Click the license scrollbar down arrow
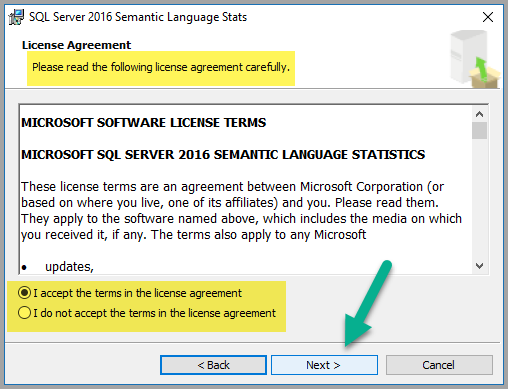Image resolution: width=508 pixels, height=389 pixels. coord(480,266)
